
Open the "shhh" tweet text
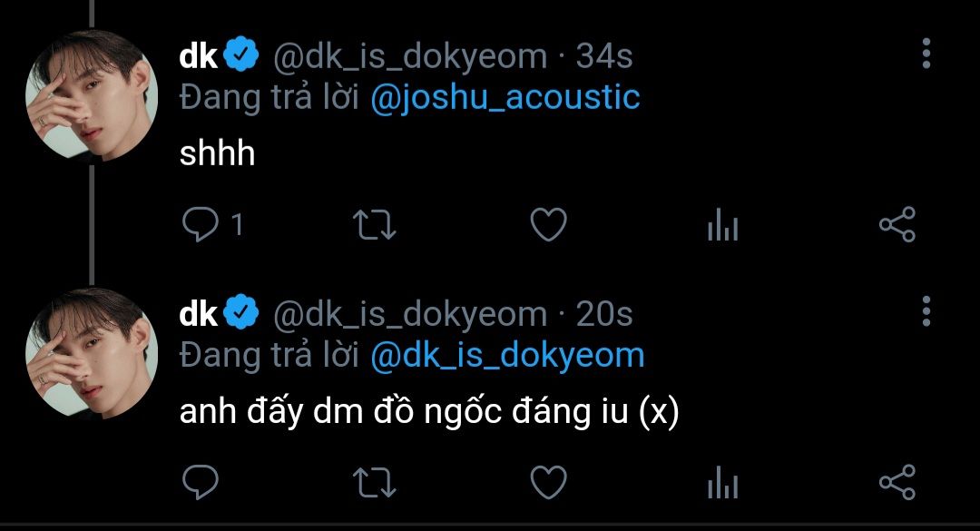217,153
